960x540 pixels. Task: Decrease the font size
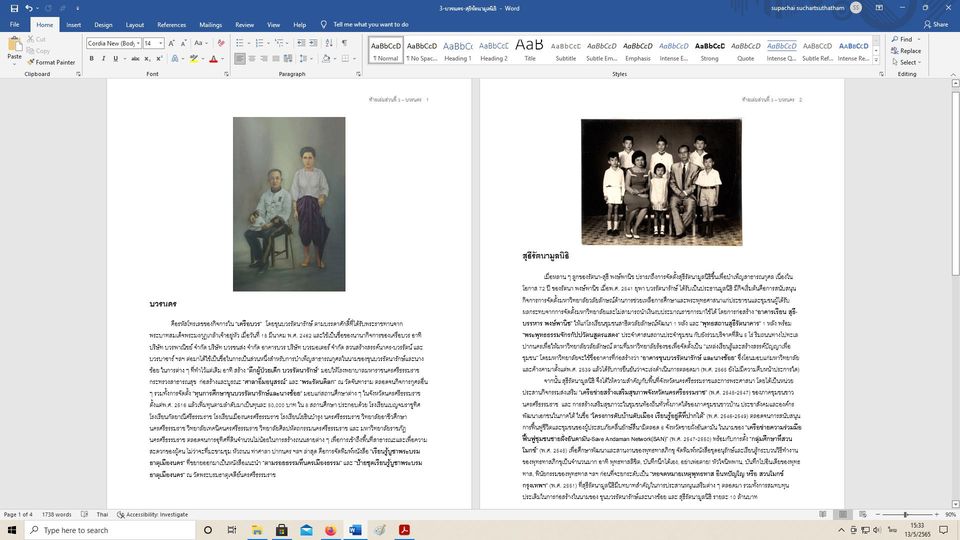(x=184, y=43)
